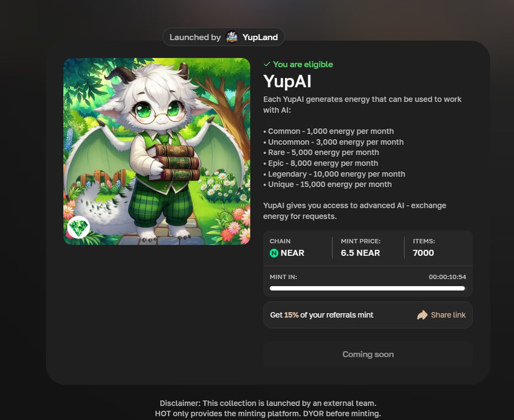Click the share arrow icon
This screenshot has width=514, height=420.
pyautogui.click(x=422, y=315)
